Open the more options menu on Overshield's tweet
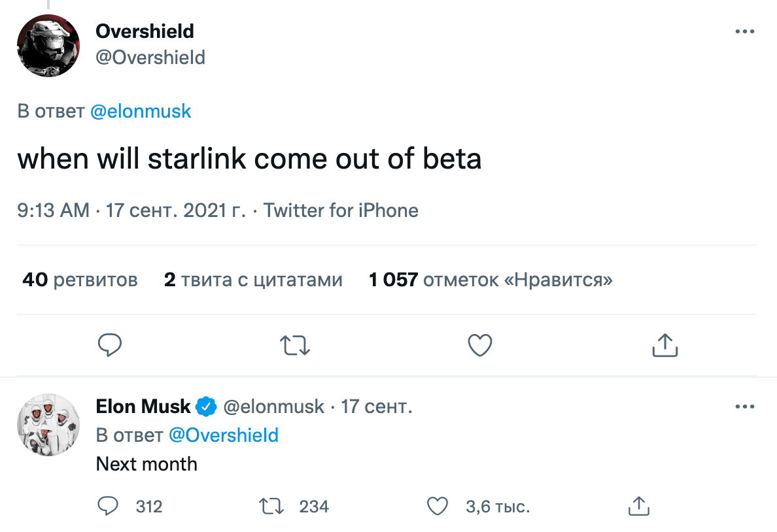 click(x=745, y=31)
